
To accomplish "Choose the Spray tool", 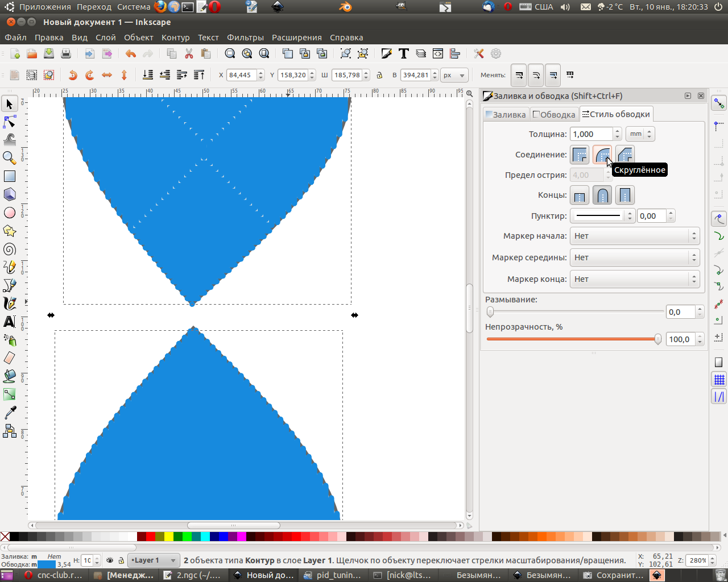I will click(x=10, y=340).
